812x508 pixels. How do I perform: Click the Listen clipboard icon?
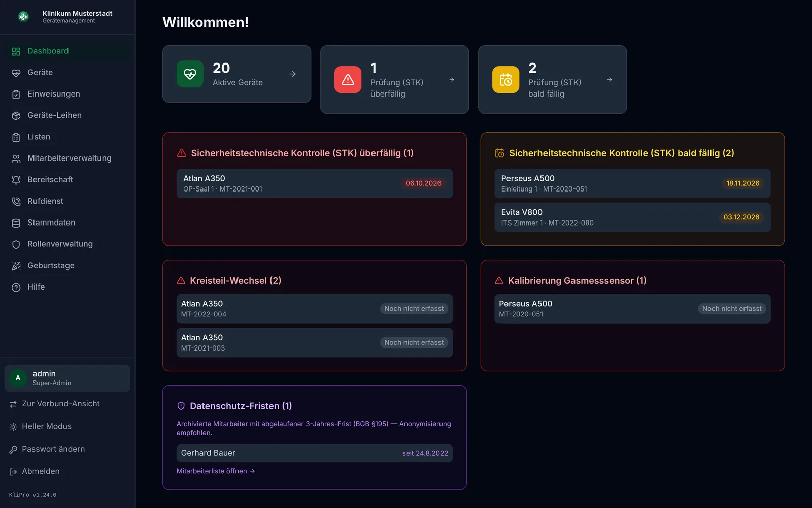[16, 137]
